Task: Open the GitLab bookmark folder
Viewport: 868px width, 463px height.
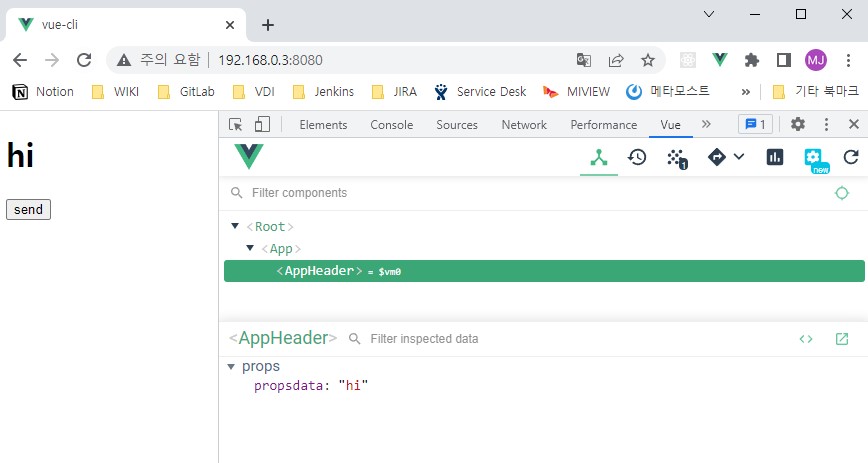Action: tap(186, 91)
